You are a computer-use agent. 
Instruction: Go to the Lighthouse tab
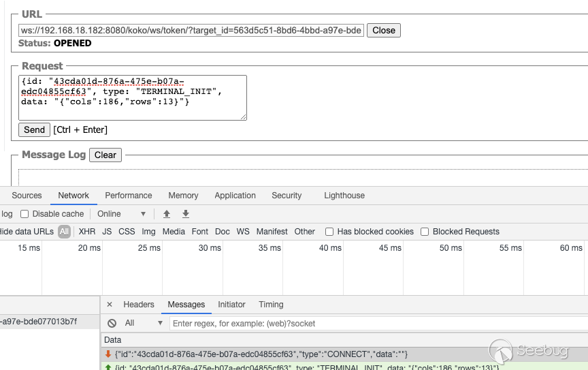pos(344,196)
